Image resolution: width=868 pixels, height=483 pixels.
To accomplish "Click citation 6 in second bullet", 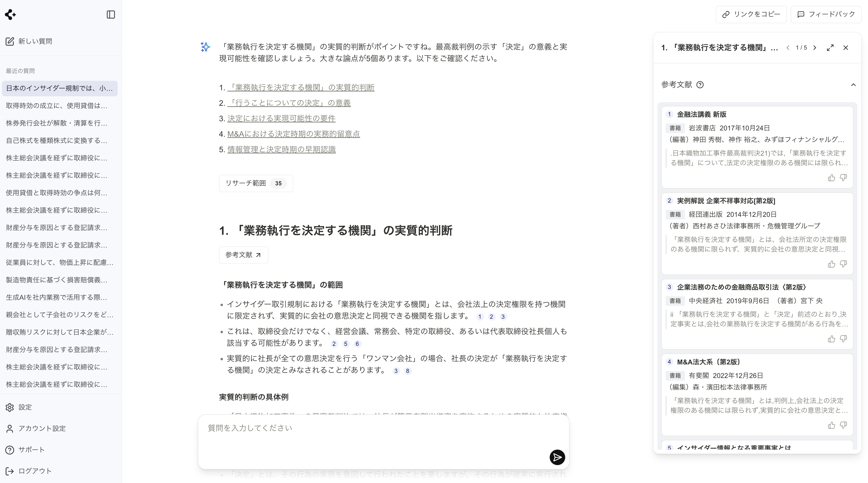I will [357, 344].
